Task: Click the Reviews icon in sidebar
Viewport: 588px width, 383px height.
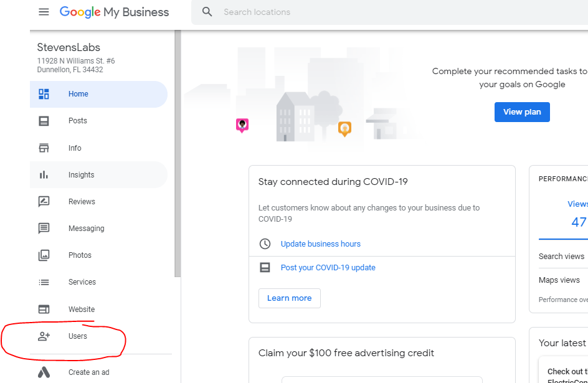Action: (44, 202)
